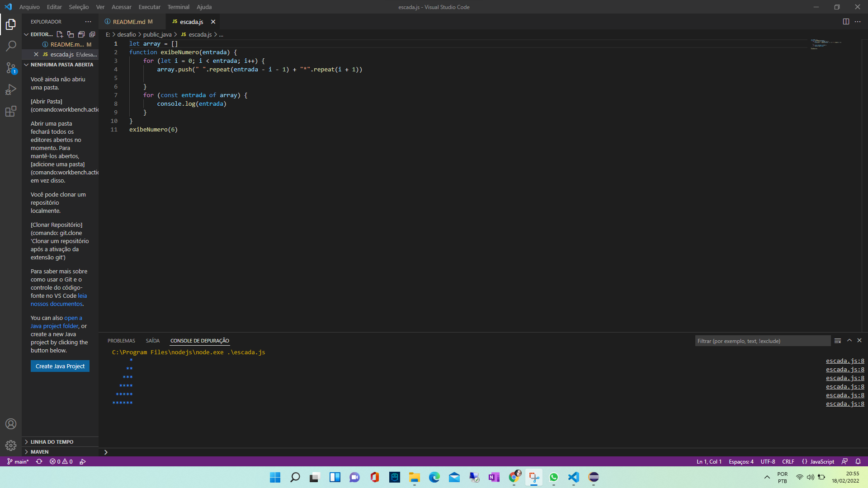868x488 pixels.
Task: Click the Split Editor Right icon
Action: click(x=846, y=22)
